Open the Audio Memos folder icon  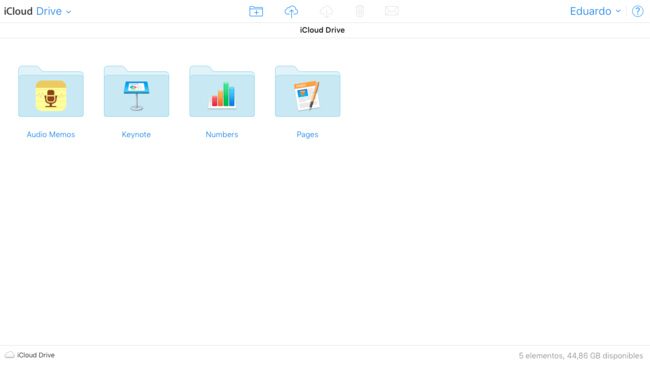51,91
